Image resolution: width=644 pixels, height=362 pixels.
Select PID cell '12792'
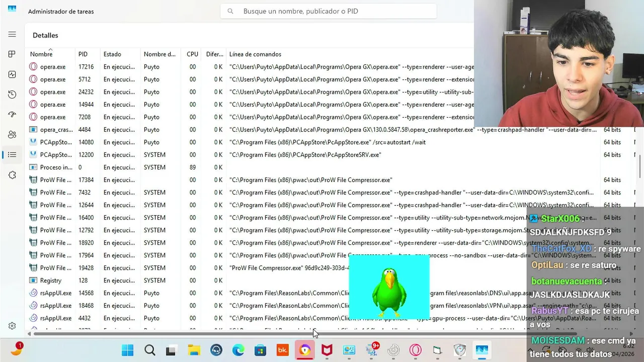point(86,230)
